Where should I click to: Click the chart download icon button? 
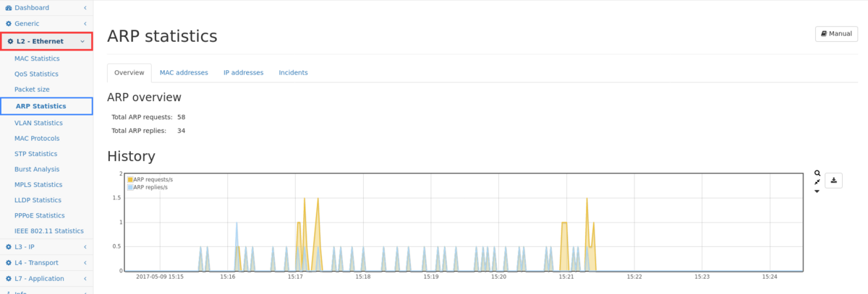pyautogui.click(x=833, y=181)
